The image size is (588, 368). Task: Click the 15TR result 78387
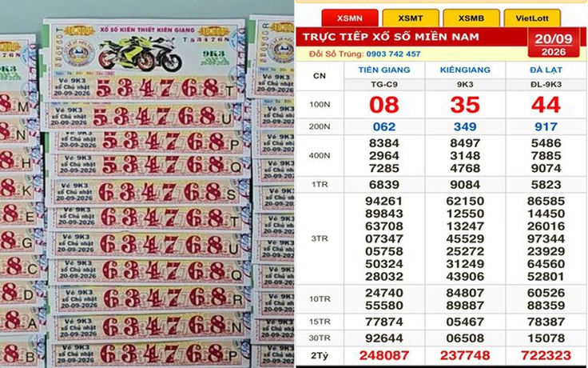[546, 322]
